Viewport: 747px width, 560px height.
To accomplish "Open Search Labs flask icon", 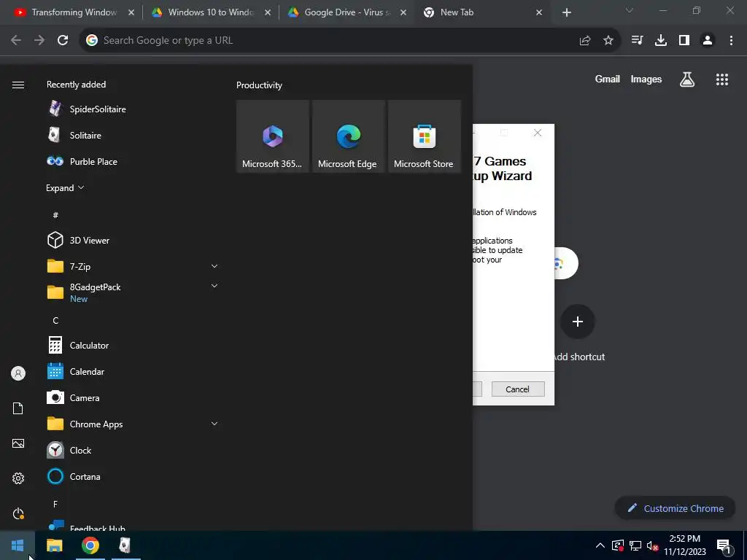I will pyautogui.click(x=687, y=79).
